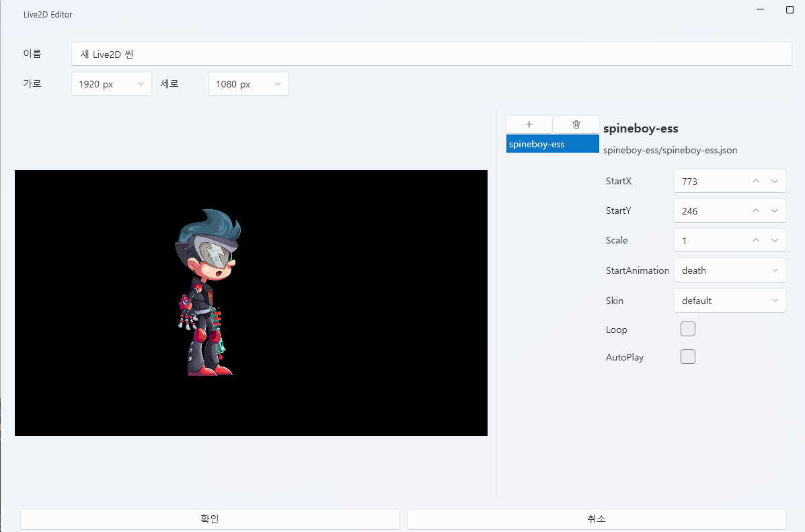The image size is (805, 532).
Task: Cancel the dialog with the 취소 button
Action: 596,519
